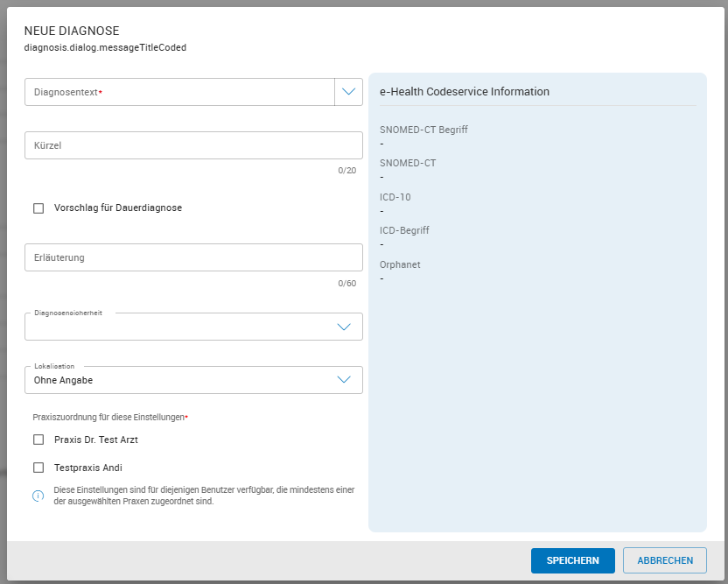Image resolution: width=728 pixels, height=584 pixels.
Task: Cancel the dialog via Abbrechen
Action: click(x=664, y=560)
